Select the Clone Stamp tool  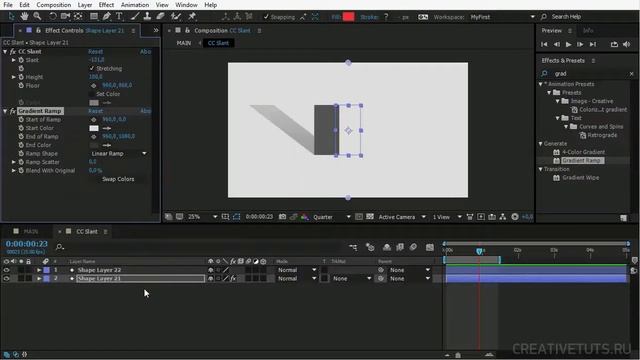pyautogui.click(x=147, y=16)
